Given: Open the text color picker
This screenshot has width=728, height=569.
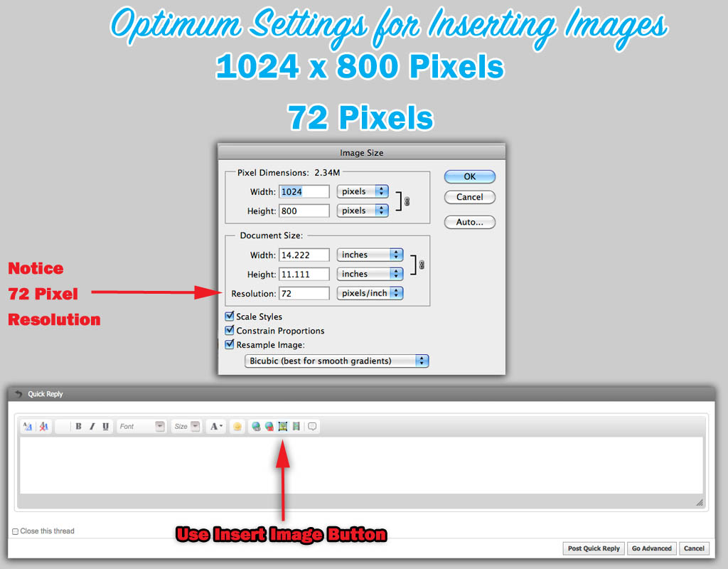Looking at the screenshot, I should click(x=216, y=427).
